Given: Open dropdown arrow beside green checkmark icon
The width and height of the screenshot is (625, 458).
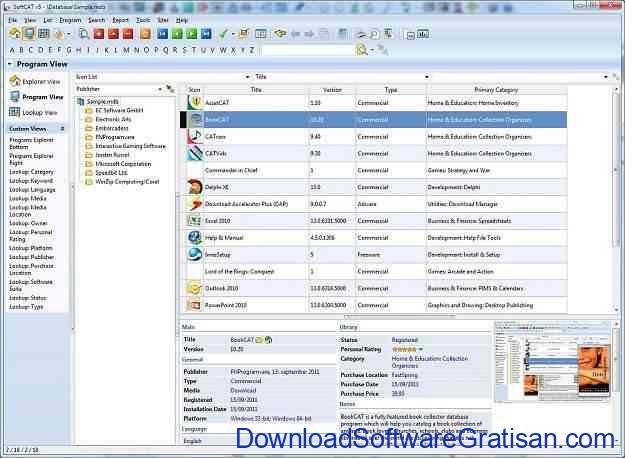Looking at the screenshot, I should pyautogui.click(x=233, y=35).
